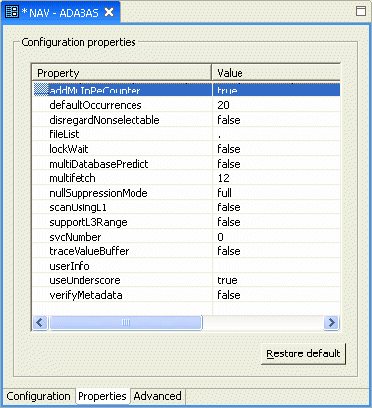Switch to the Configuration tab
The image size is (372, 408).
pyautogui.click(x=38, y=396)
